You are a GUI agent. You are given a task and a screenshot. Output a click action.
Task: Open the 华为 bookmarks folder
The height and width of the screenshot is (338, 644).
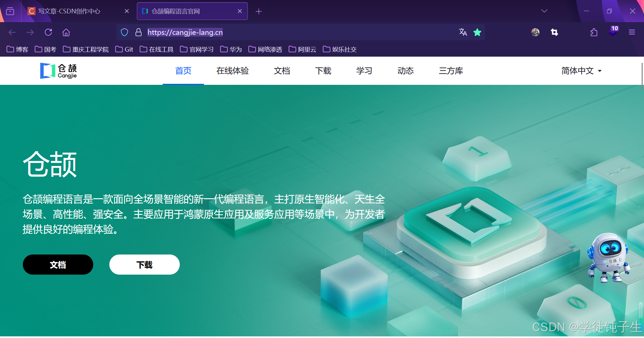click(x=231, y=49)
